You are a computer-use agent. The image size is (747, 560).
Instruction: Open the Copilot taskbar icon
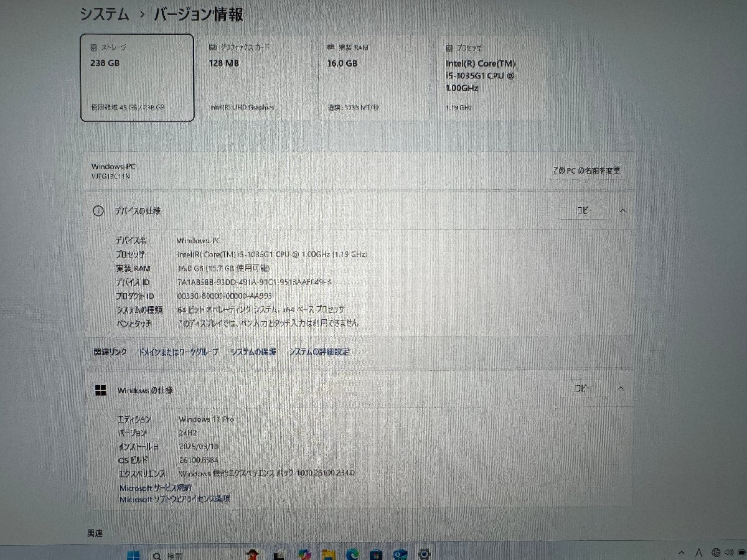[x=304, y=554]
